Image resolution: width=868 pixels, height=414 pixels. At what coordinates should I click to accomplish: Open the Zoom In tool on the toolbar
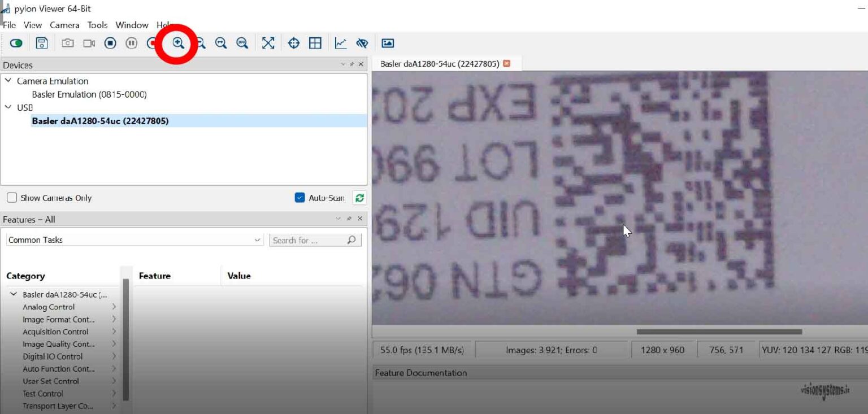pyautogui.click(x=177, y=42)
